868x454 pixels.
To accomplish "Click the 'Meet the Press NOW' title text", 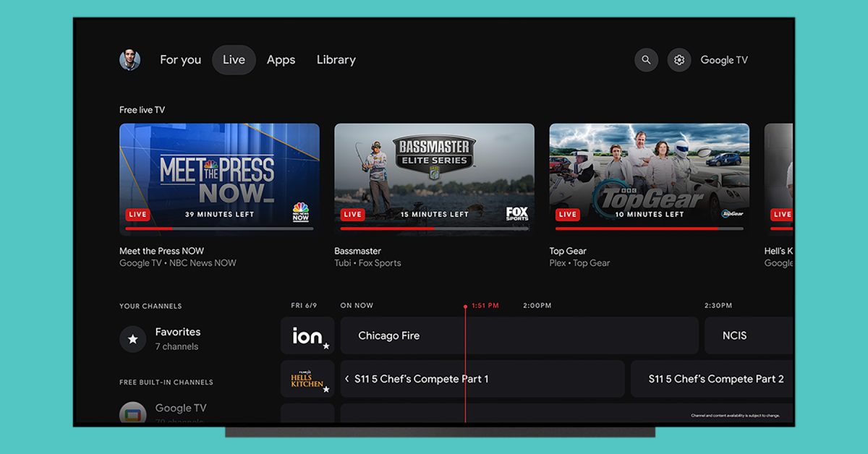I will click(162, 251).
